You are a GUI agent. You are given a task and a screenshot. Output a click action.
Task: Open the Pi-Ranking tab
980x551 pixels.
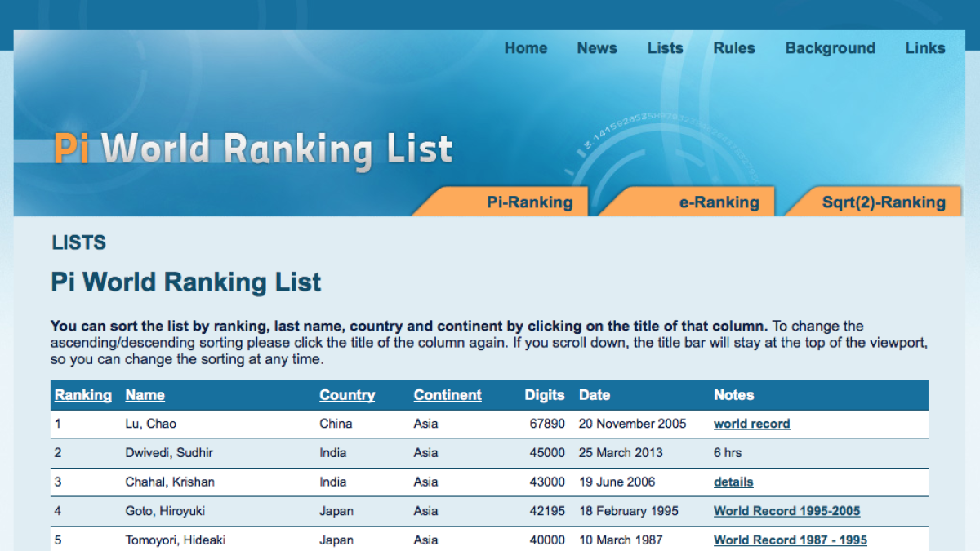coord(531,202)
